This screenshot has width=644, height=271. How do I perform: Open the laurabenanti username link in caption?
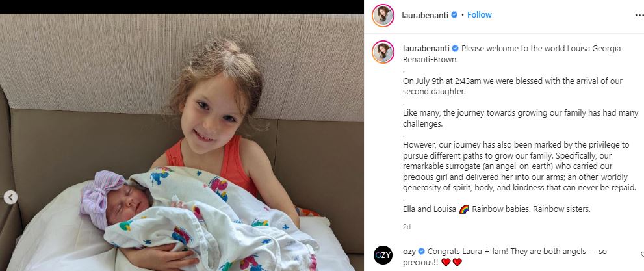(426, 49)
